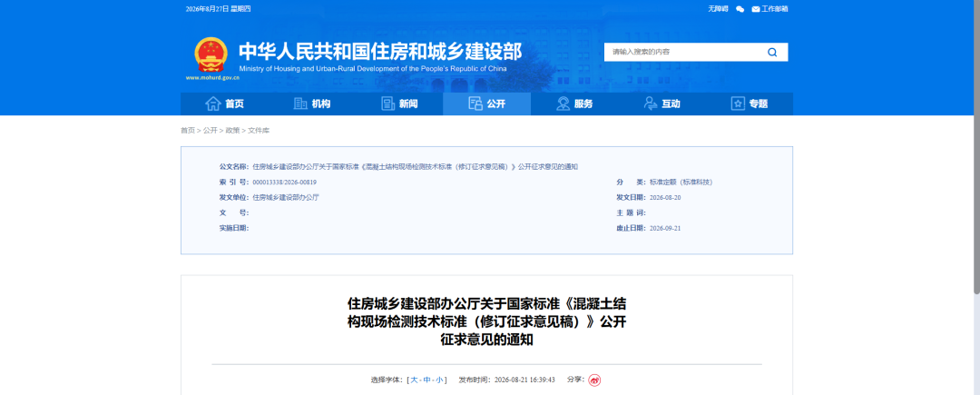This screenshot has width=980, height=395.
Task: Set font size to 小
Action: click(x=439, y=380)
